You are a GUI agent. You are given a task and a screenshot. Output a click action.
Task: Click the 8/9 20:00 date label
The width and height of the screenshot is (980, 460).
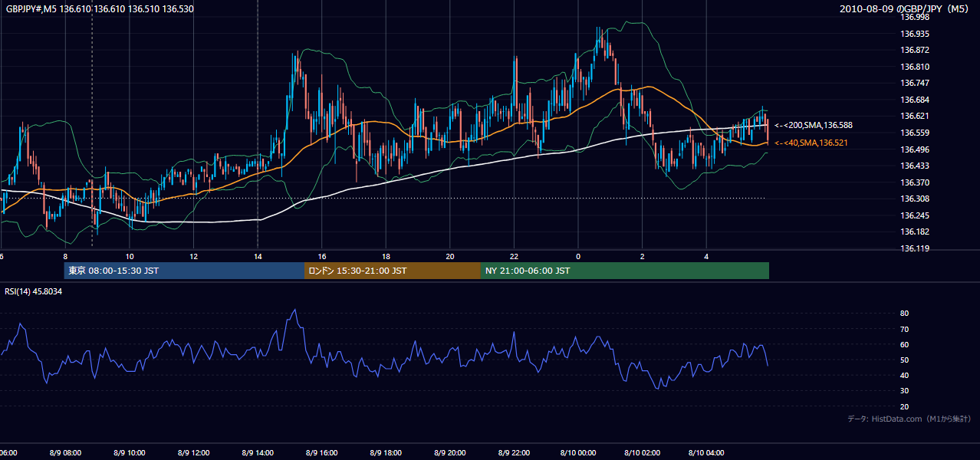tap(450, 453)
